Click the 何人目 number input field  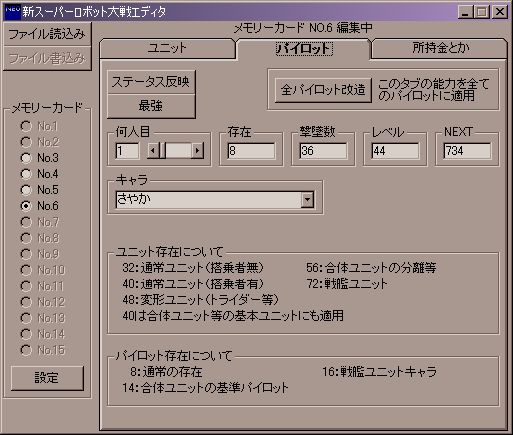point(127,151)
